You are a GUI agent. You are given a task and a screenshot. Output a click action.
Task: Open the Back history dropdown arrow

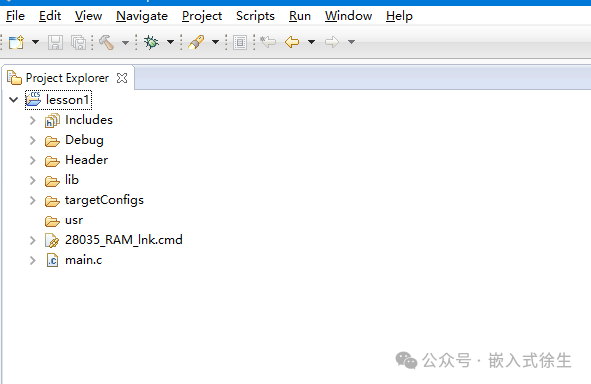coord(311,42)
